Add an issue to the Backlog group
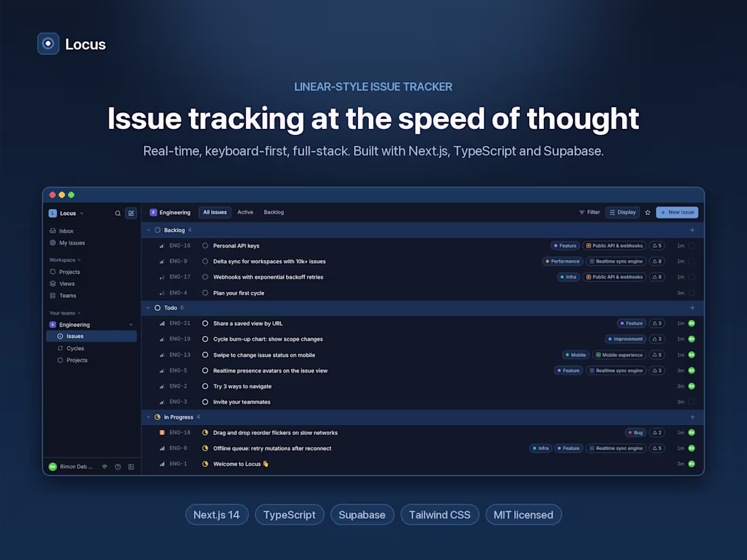 click(692, 230)
